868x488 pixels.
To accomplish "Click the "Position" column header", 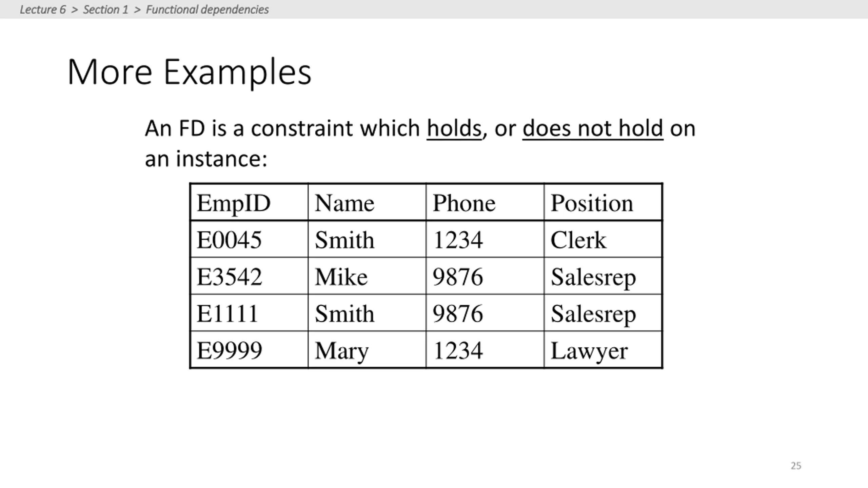I will [x=592, y=203].
